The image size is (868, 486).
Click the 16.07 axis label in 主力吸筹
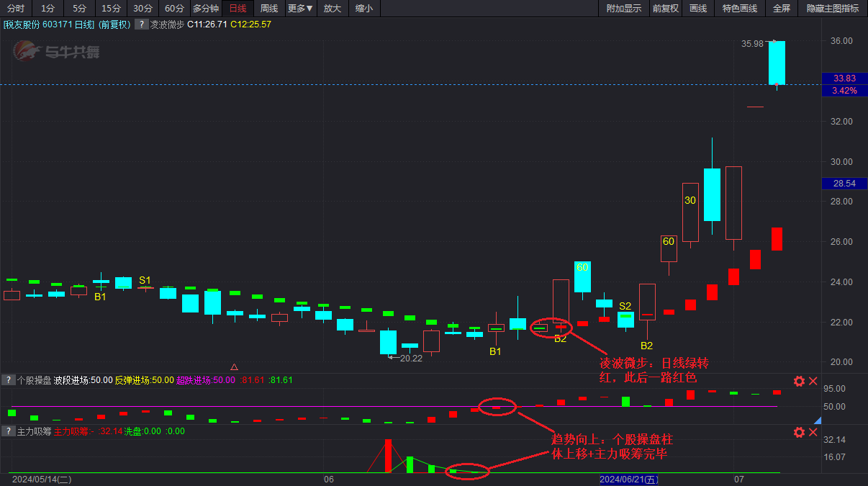(x=835, y=457)
